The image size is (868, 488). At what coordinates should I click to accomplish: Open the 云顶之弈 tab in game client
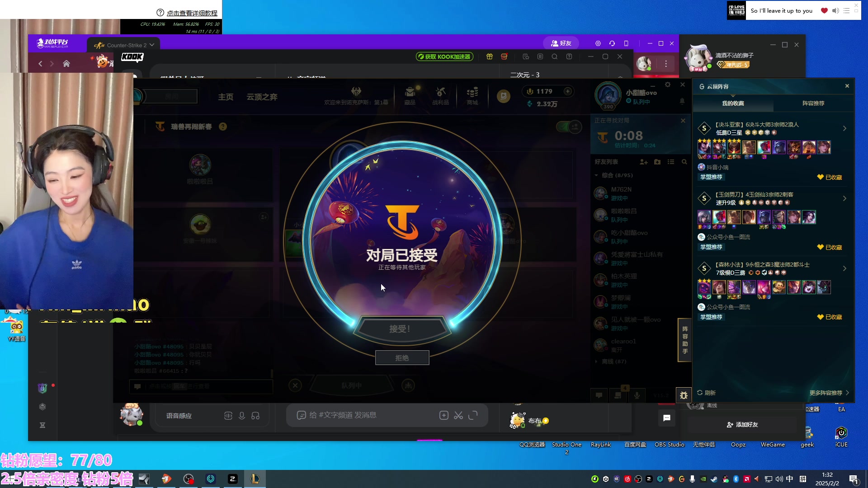[262, 97]
